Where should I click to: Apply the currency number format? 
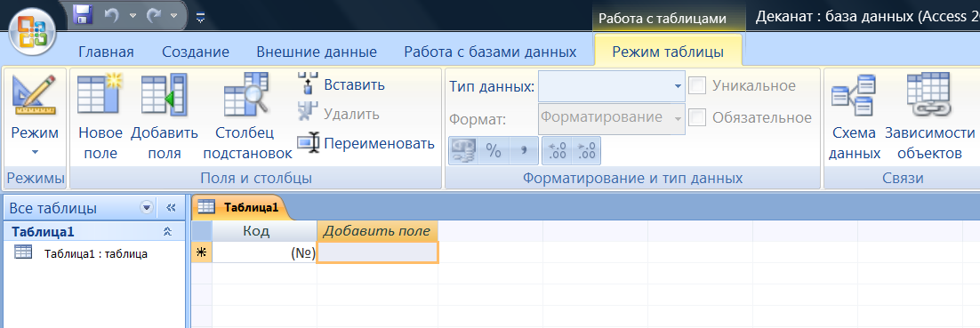pyautogui.click(x=463, y=150)
